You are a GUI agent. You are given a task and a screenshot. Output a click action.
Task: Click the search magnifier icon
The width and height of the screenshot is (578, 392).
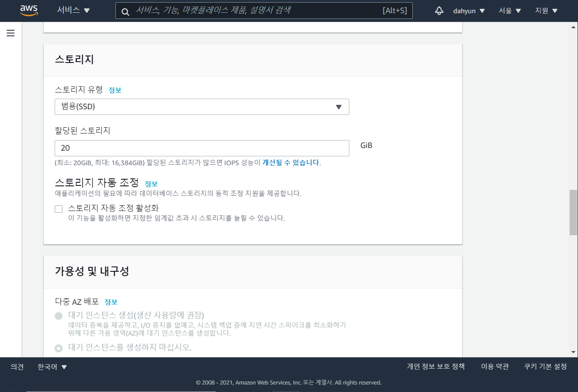pos(125,11)
